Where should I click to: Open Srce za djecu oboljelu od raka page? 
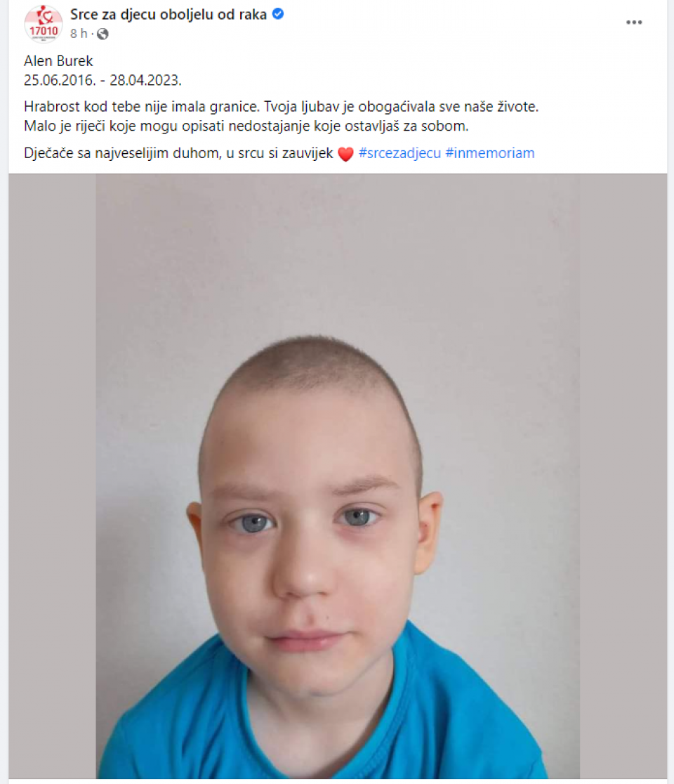coord(168,15)
